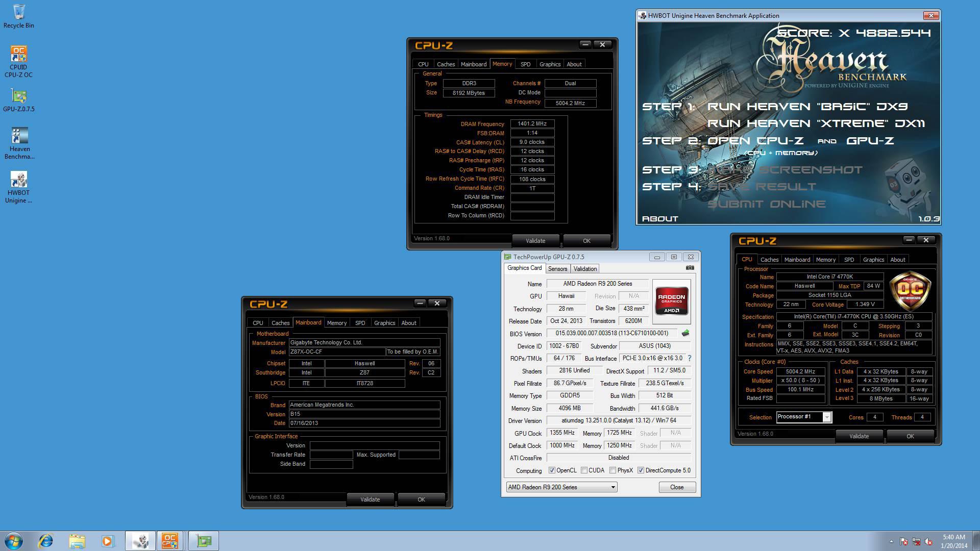Click the HWBOT Heaven window title icon
The width and height of the screenshot is (980, 551).
(x=643, y=16)
